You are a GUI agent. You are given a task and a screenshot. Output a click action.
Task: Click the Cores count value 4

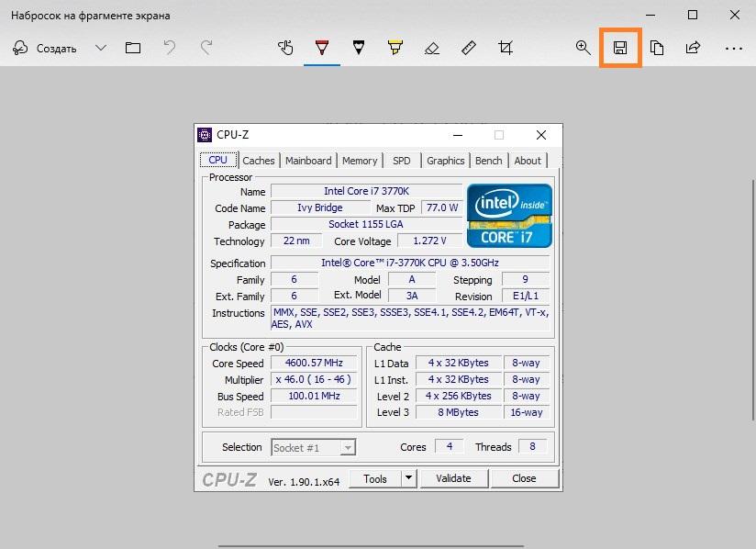coord(450,447)
